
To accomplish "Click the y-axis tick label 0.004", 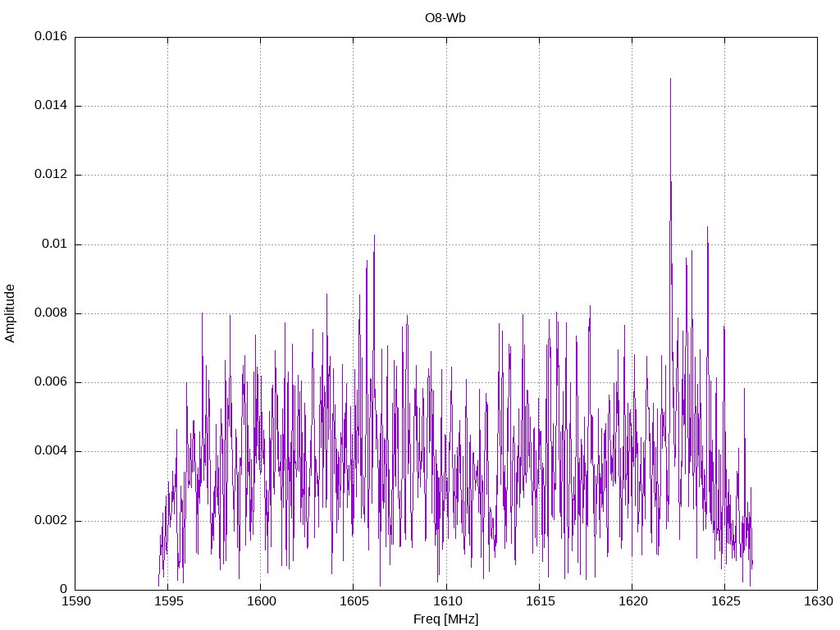I will click(51, 451).
